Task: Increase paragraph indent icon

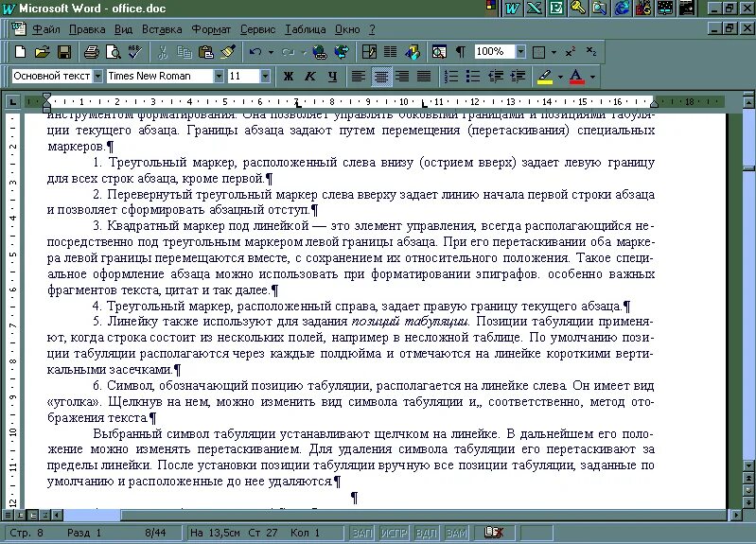Action: tap(518, 77)
